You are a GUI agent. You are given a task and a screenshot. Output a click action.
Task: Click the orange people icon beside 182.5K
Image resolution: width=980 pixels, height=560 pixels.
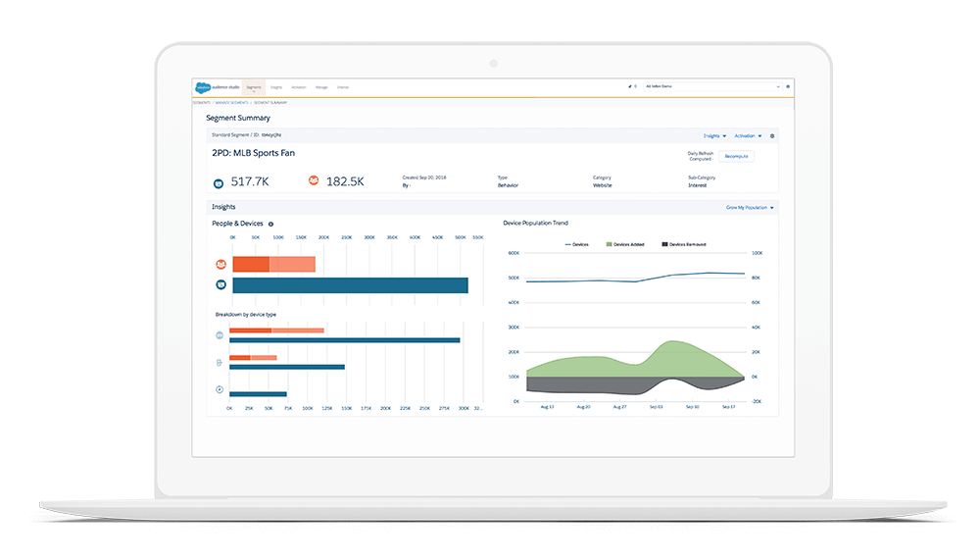tap(314, 180)
